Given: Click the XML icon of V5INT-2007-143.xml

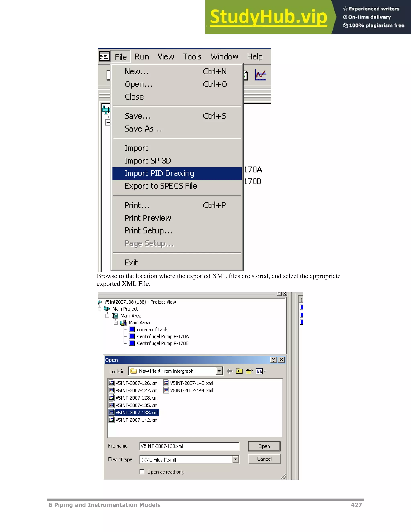Looking at the screenshot, I should [166, 383].
